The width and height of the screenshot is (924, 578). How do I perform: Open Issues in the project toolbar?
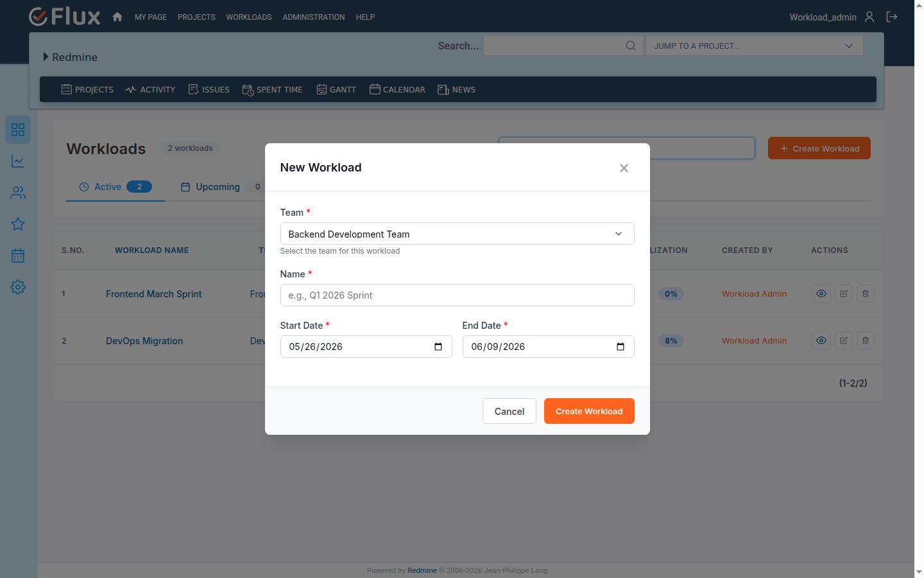click(x=209, y=89)
